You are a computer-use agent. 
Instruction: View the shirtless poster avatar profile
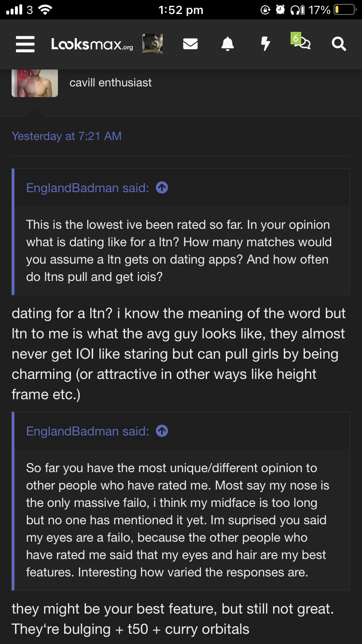tap(35, 83)
